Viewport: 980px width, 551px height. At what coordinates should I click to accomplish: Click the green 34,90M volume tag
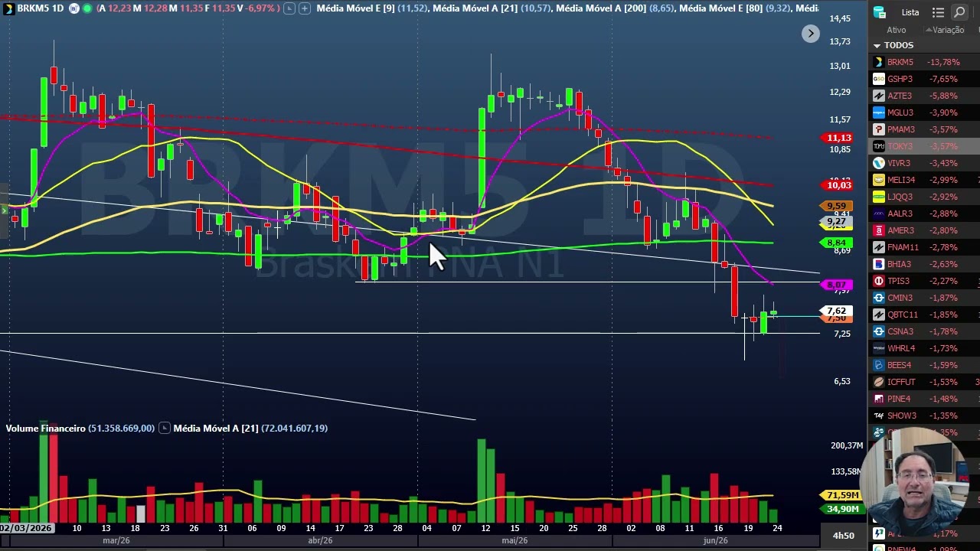coord(842,509)
